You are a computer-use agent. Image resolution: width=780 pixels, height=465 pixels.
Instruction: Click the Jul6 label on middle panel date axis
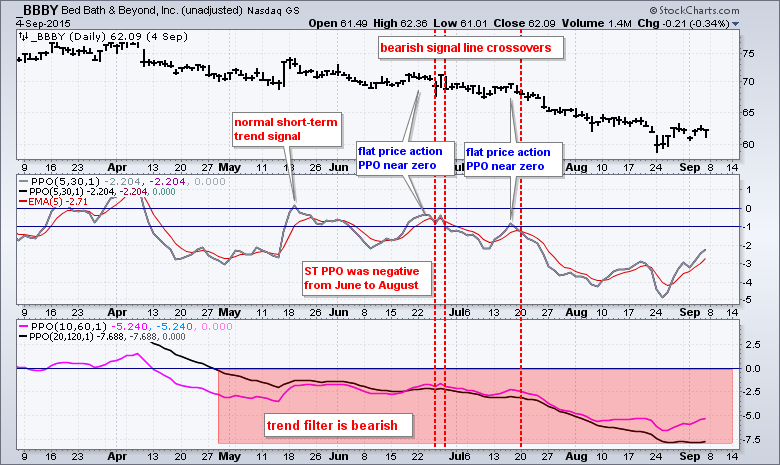[x=460, y=312]
